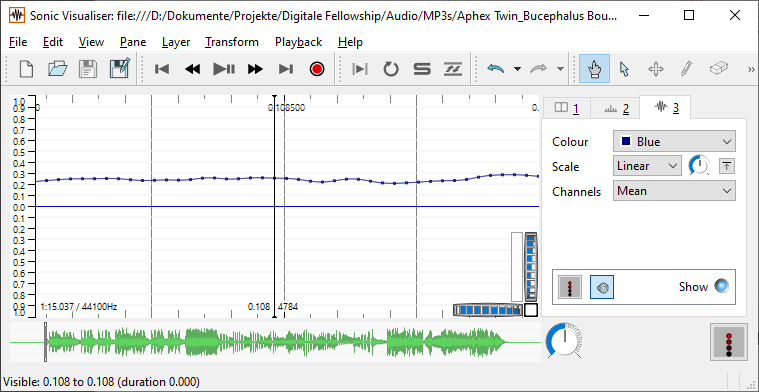This screenshot has width=759, height=392.
Task: Toggle Loop playback mode
Action: tap(391, 69)
